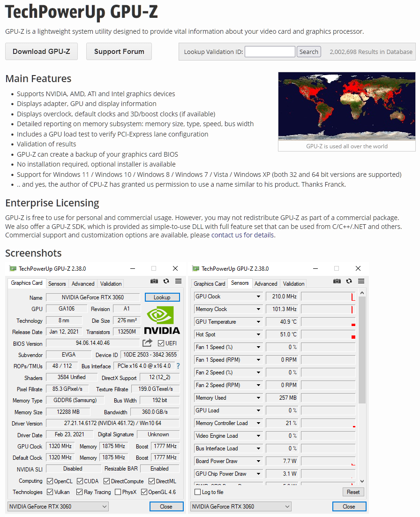The height and width of the screenshot is (517, 420).
Task: Click the Sensors scrollbar up arrow
Action: coord(362,293)
